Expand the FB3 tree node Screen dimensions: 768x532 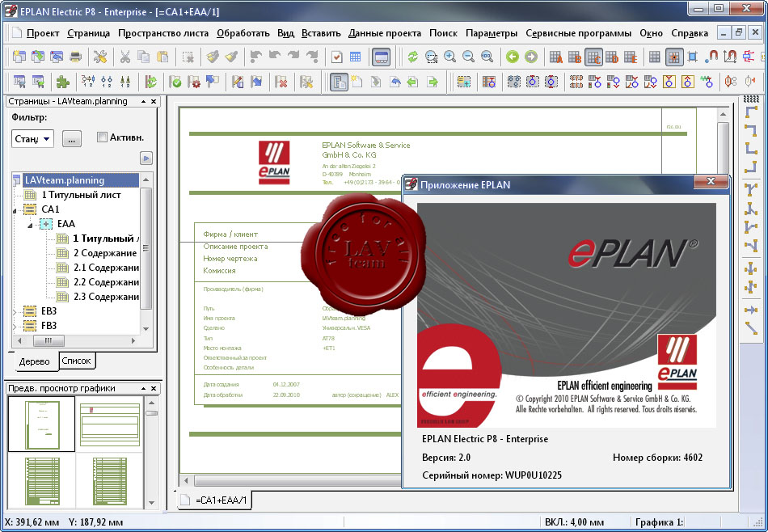coord(15,326)
